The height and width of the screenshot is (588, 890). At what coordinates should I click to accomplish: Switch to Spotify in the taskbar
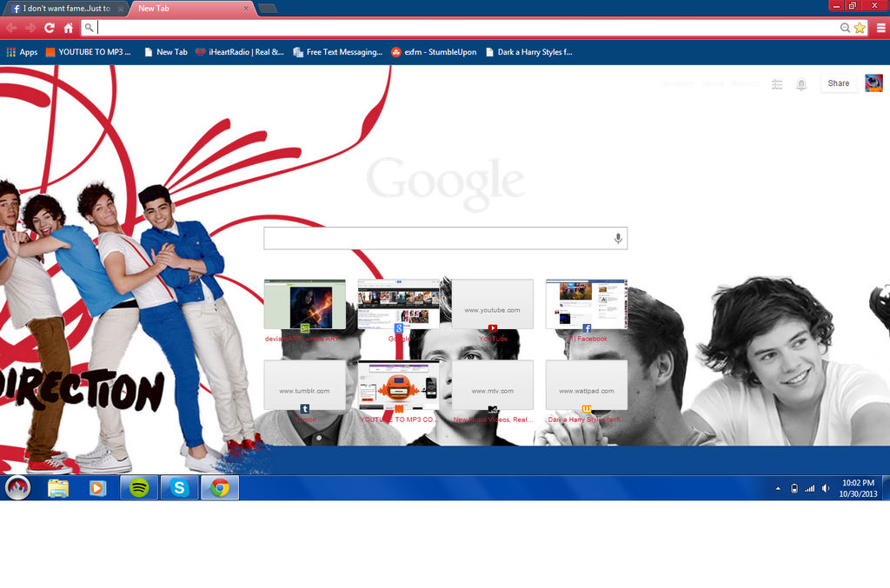click(x=139, y=487)
